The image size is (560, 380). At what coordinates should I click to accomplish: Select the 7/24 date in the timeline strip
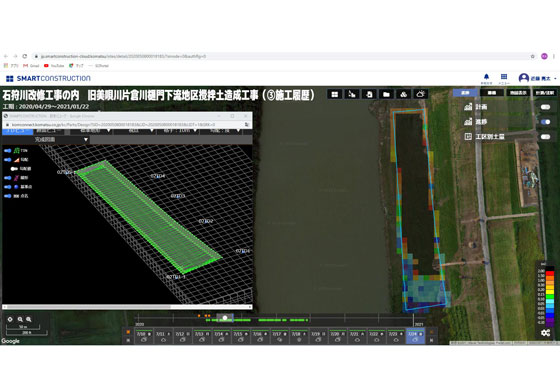415,336
